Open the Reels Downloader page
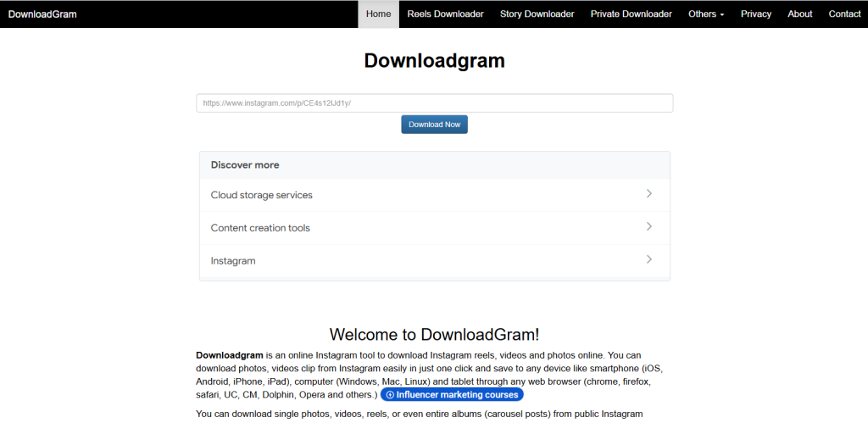Viewport: 868px width, 423px height. pyautogui.click(x=446, y=14)
